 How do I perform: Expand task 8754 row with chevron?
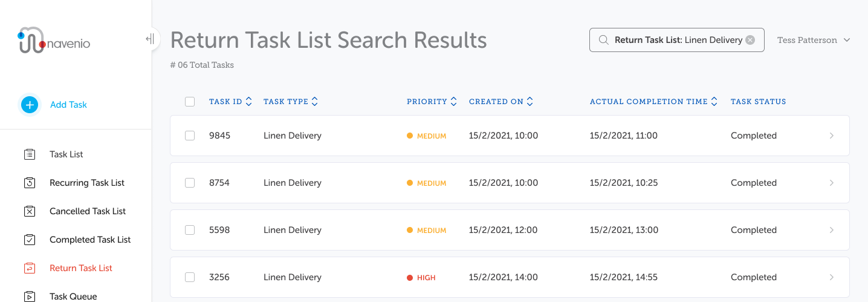point(832,183)
